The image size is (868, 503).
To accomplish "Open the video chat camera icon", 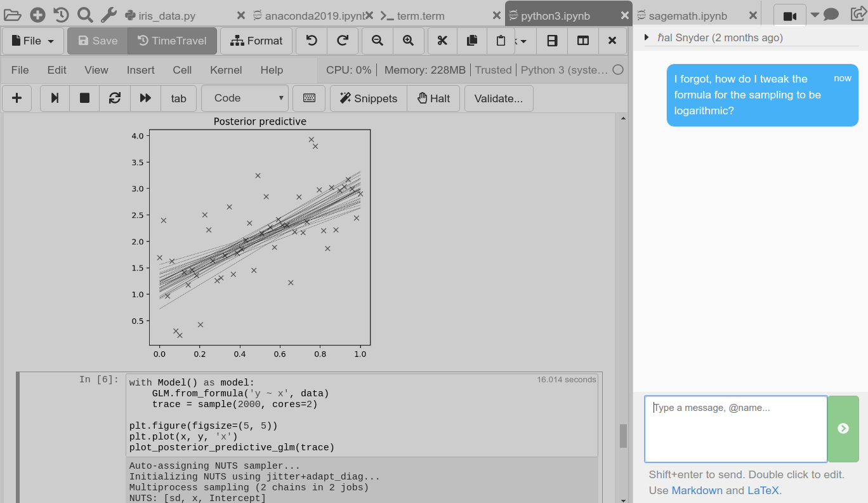I will pos(789,16).
